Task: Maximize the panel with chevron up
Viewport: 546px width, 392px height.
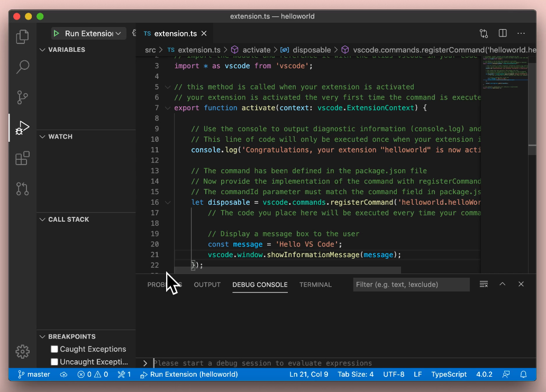Action: [503, 284]
